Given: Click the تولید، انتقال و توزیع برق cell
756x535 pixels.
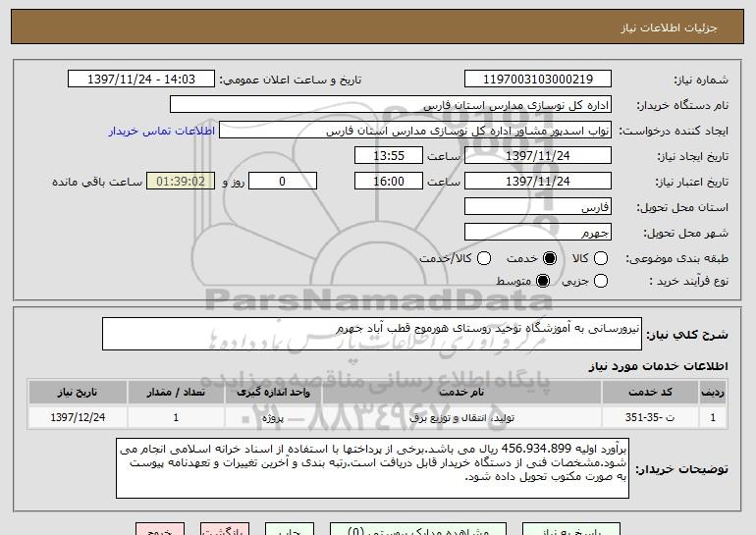Looking at the screenshot, I should [x=461, y=417].
